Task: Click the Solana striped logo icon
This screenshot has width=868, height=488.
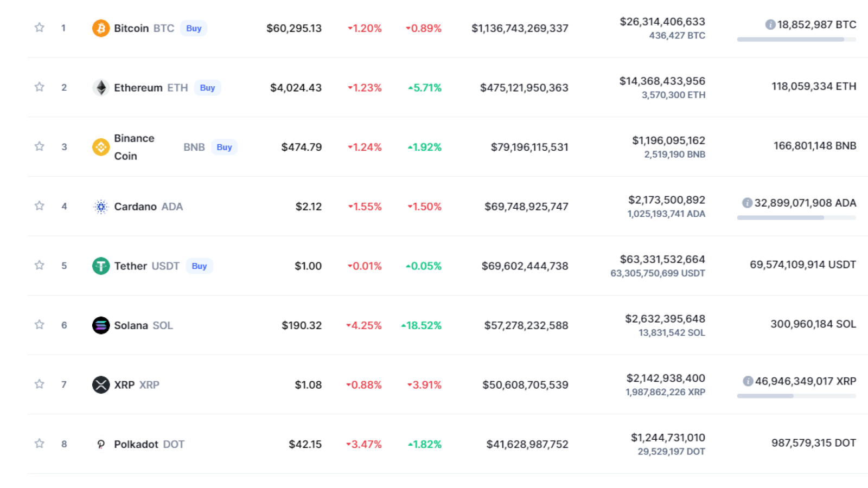Action: (101, 325)
